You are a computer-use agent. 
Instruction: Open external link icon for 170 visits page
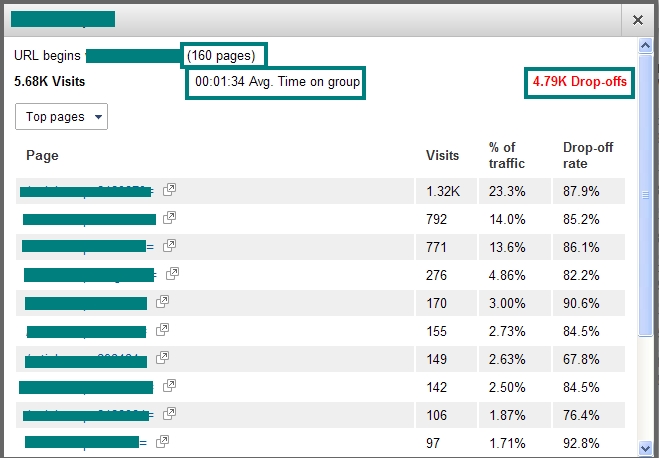click(162, 301)
